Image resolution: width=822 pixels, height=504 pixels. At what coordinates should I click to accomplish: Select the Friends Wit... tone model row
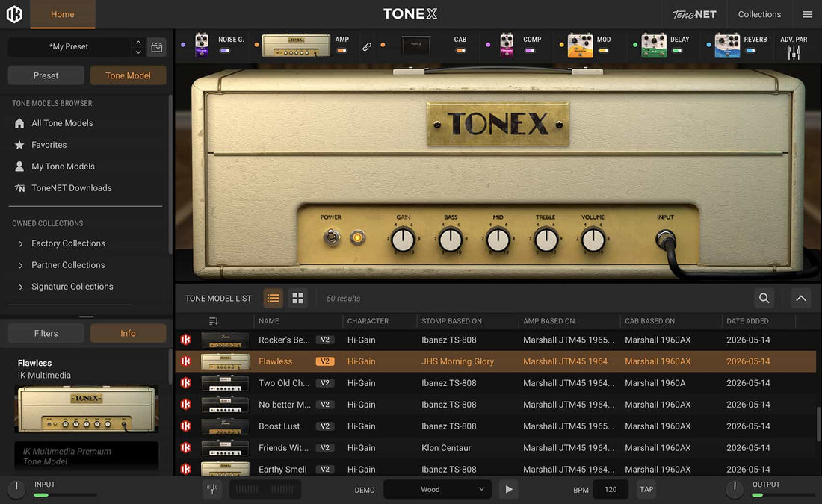pos(495,448)
